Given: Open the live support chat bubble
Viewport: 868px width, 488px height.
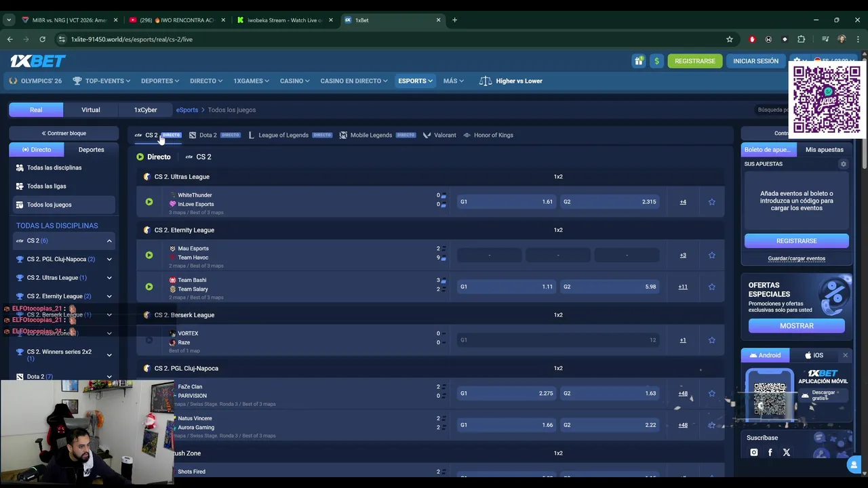Looking at the screenshot, I should 853,465.
